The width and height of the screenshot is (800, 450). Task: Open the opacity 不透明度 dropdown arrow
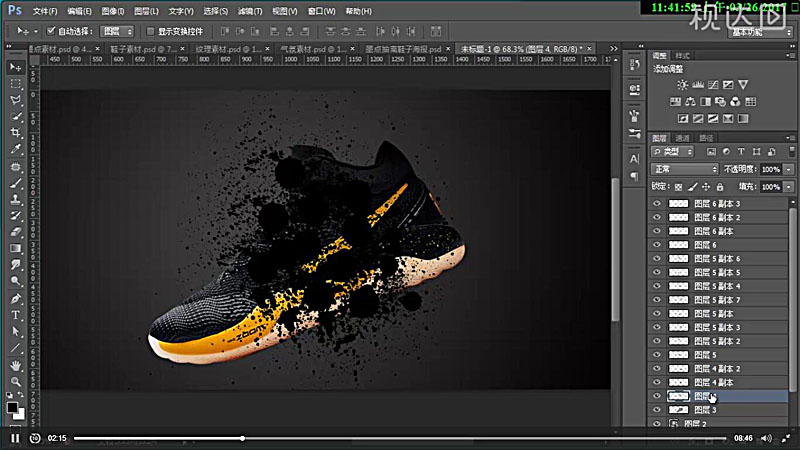coord(789,169)
